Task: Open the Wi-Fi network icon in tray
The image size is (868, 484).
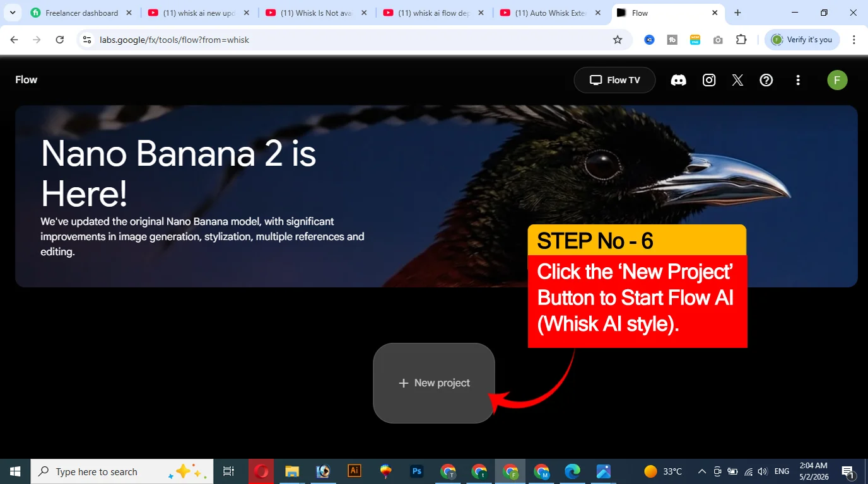Action: click(x=748, y=471)
